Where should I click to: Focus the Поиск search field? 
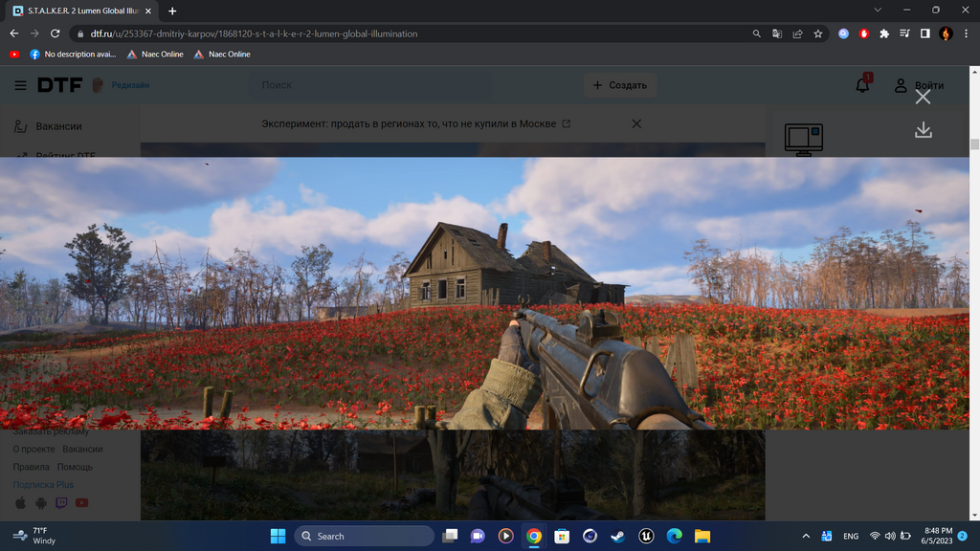[370, 85]
